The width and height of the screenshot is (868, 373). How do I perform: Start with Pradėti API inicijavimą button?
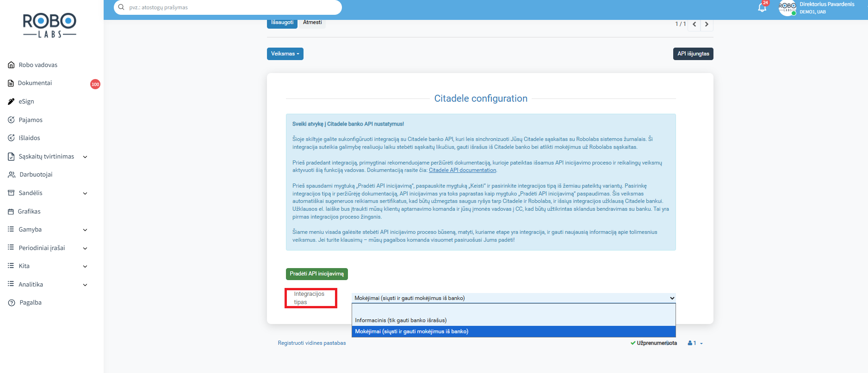coord(317,274)
